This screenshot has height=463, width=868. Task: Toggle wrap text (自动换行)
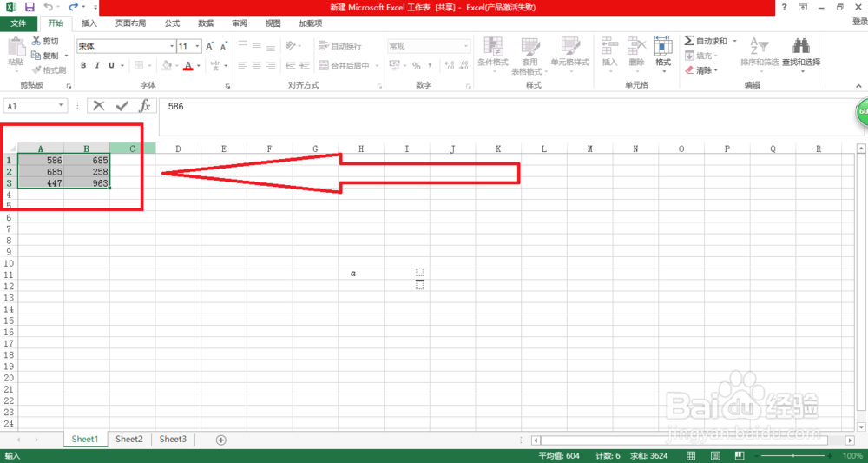(x=340, y=47)
